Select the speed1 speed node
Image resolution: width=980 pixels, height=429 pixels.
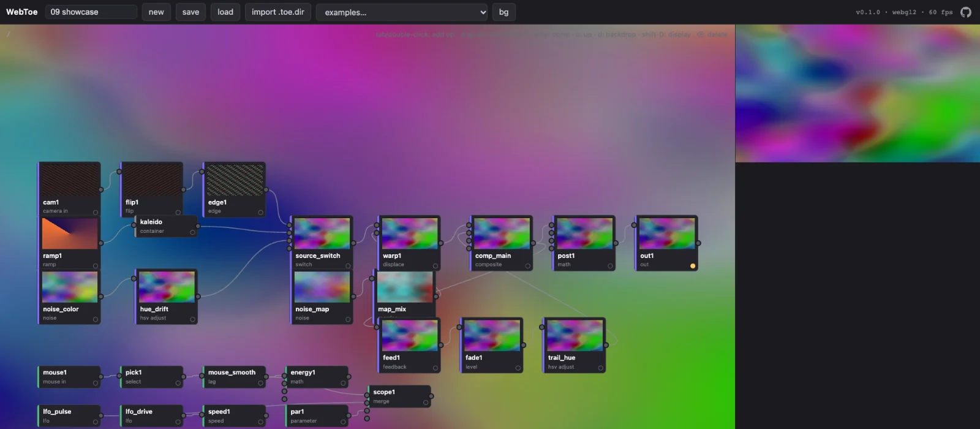point(234,416)
